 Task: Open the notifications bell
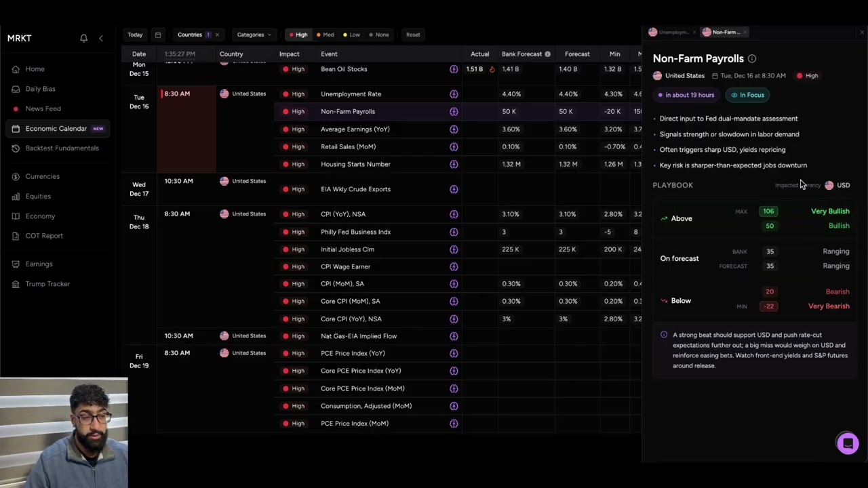(x=83, y=38)
